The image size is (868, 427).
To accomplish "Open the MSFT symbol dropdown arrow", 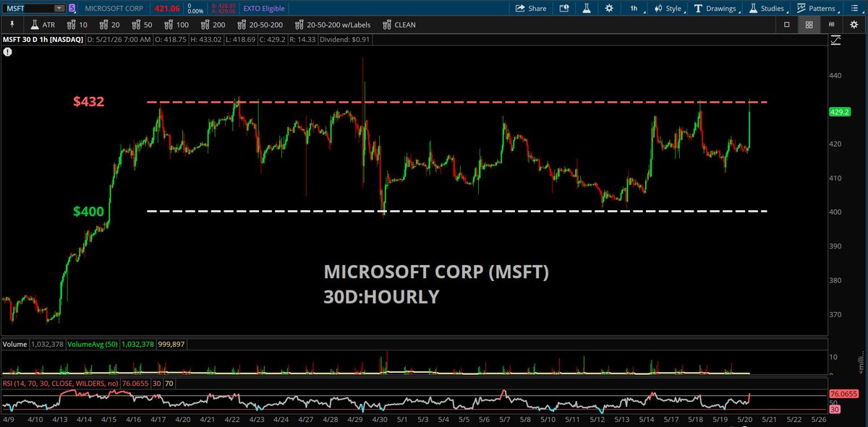I will tap(58, 9).
